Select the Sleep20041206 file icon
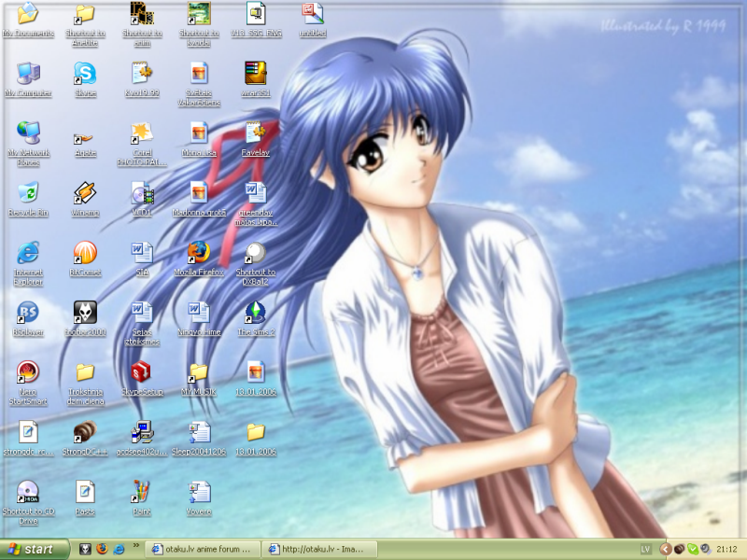Screen dimensions: 747x560 coord(199,439)
